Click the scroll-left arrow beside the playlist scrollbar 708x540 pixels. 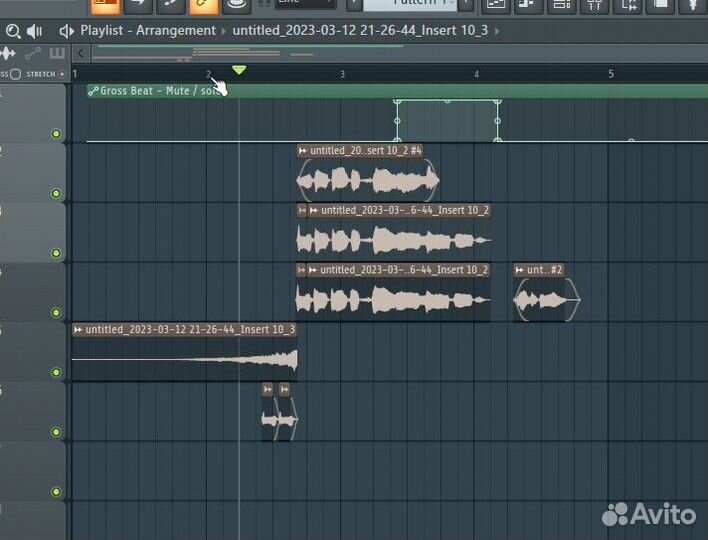[83, 52]
